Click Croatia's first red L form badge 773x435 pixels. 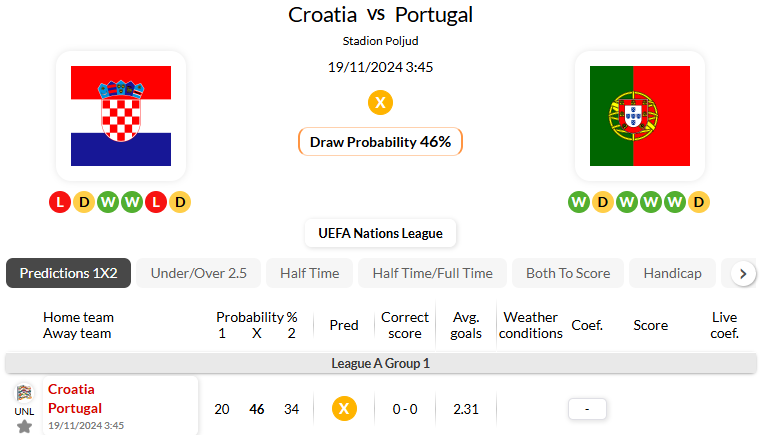coord(60,203)
